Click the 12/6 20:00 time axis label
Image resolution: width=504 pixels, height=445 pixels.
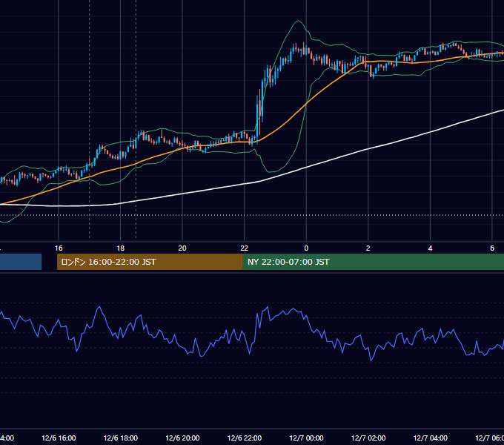point(182,438)
